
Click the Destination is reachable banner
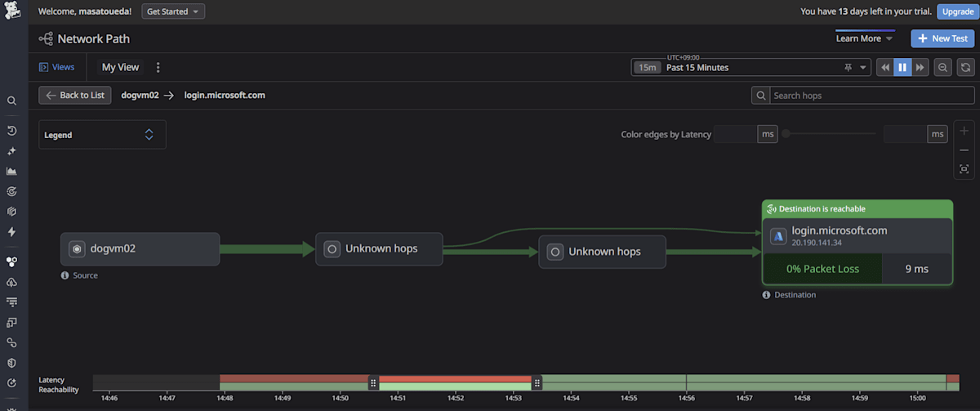[857, 208]
